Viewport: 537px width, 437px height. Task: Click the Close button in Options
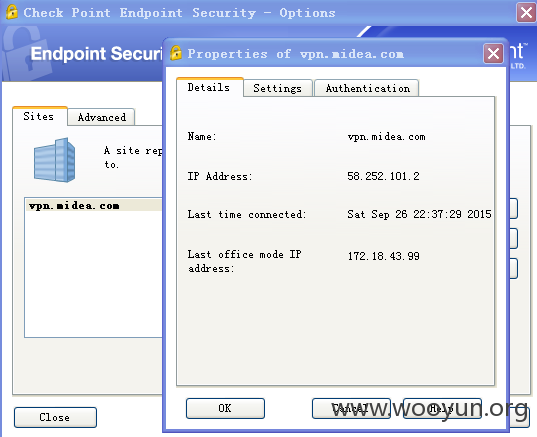pos(55,417)
